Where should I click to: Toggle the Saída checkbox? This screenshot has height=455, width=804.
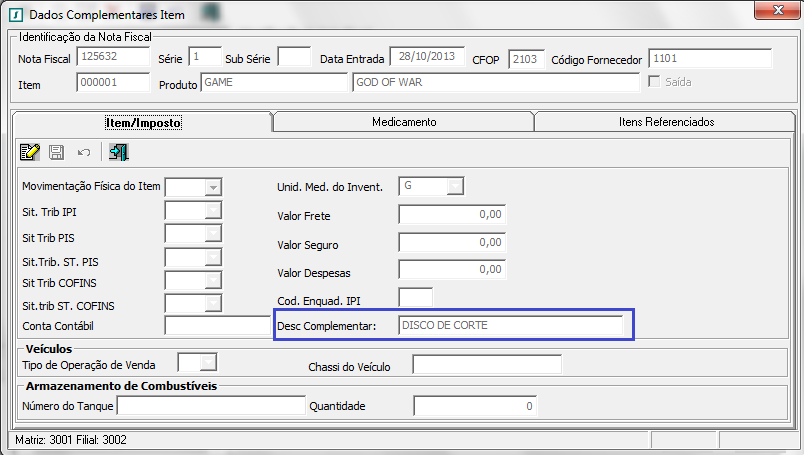tap(654, 82)
